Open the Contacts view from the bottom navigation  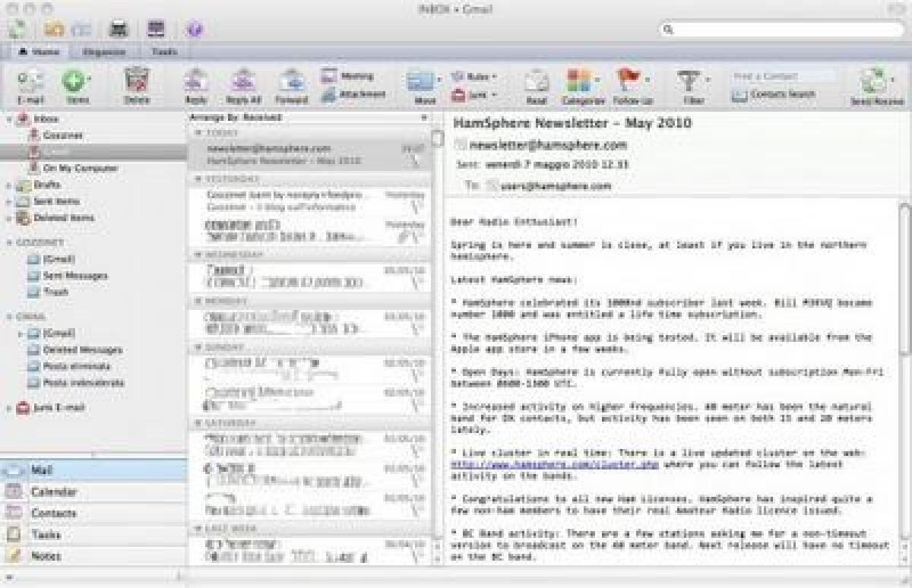tap(93, 513)
